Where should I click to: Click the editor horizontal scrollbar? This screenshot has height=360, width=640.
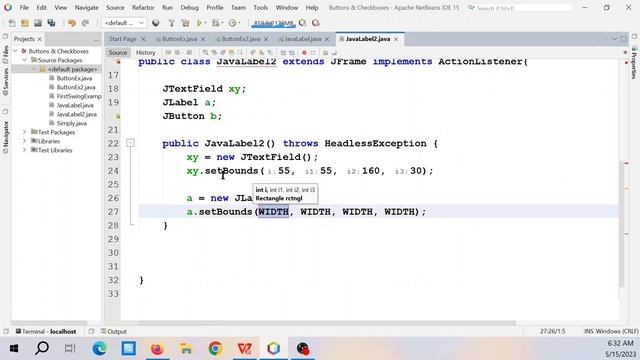tap(327, 323)
